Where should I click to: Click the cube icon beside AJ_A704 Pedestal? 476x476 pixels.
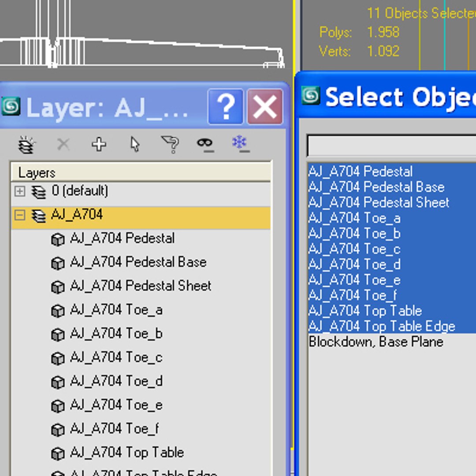tap(58, 239)
